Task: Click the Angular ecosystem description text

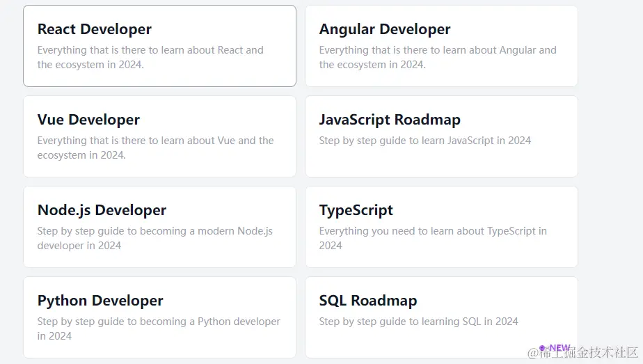Action: tap(438, 57)
